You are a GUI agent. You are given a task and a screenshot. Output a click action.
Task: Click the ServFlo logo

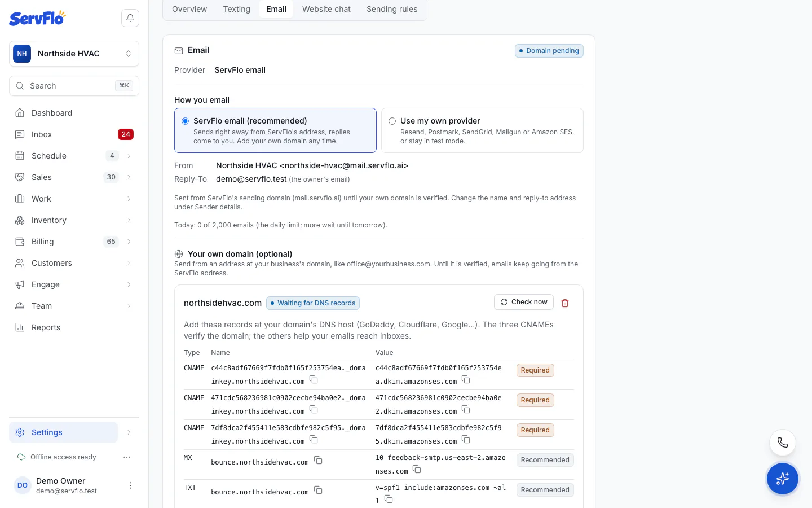click(x=37, y=18)
